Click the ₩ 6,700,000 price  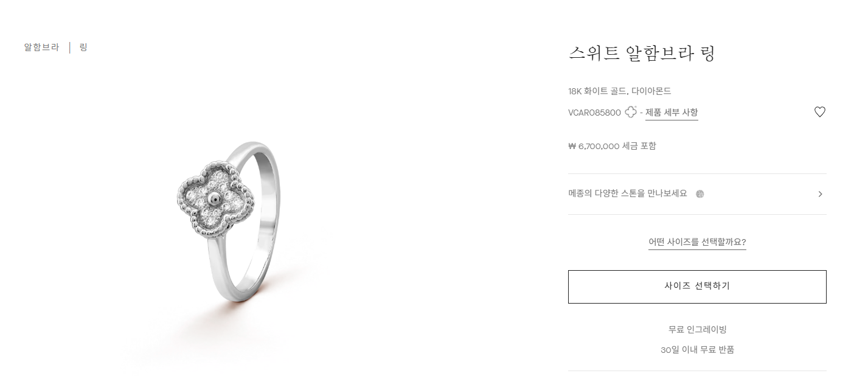[594, 146]
